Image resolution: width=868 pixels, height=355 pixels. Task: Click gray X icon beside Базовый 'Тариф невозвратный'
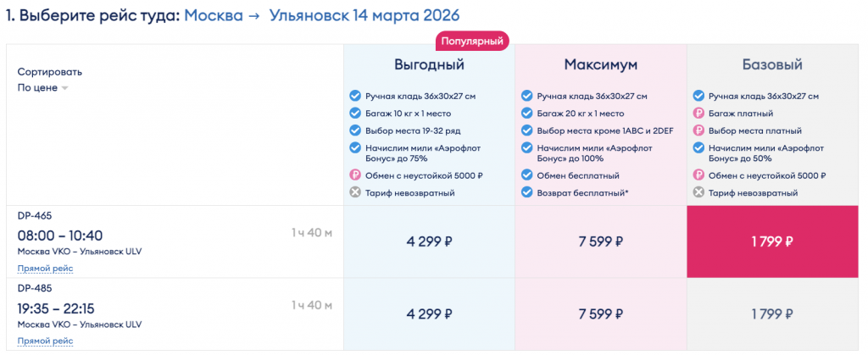[699, 192]
